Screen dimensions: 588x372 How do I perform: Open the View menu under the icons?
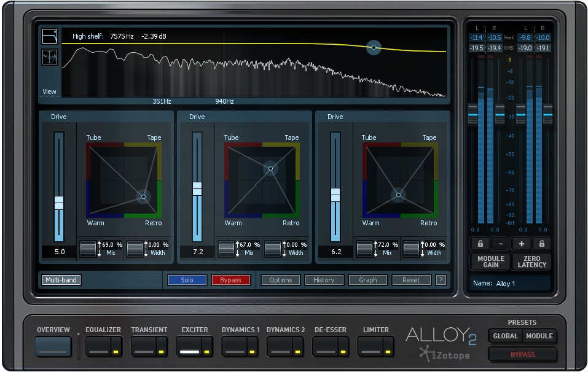click(x=49, y=91)
